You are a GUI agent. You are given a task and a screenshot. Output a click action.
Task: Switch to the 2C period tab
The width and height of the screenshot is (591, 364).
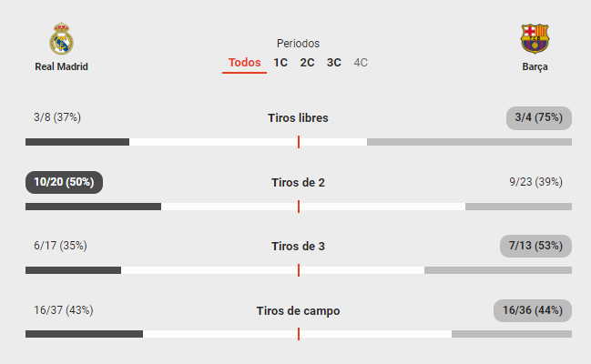click(x=307, y=63)
